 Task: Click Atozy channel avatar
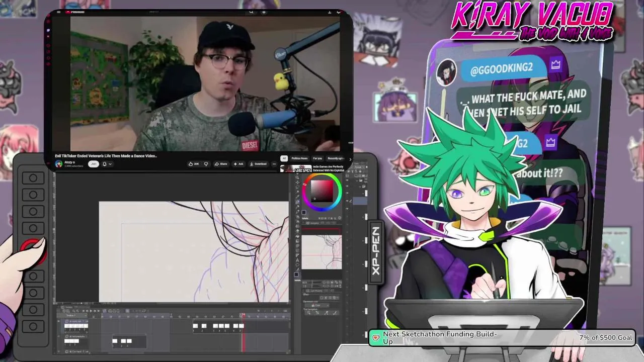[58, 164]
